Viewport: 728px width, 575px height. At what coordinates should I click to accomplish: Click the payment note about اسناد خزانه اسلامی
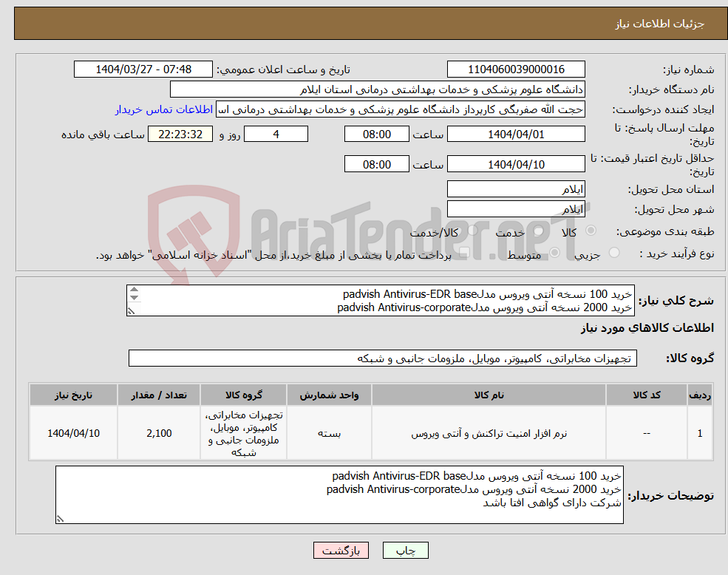tap(273, 255)
